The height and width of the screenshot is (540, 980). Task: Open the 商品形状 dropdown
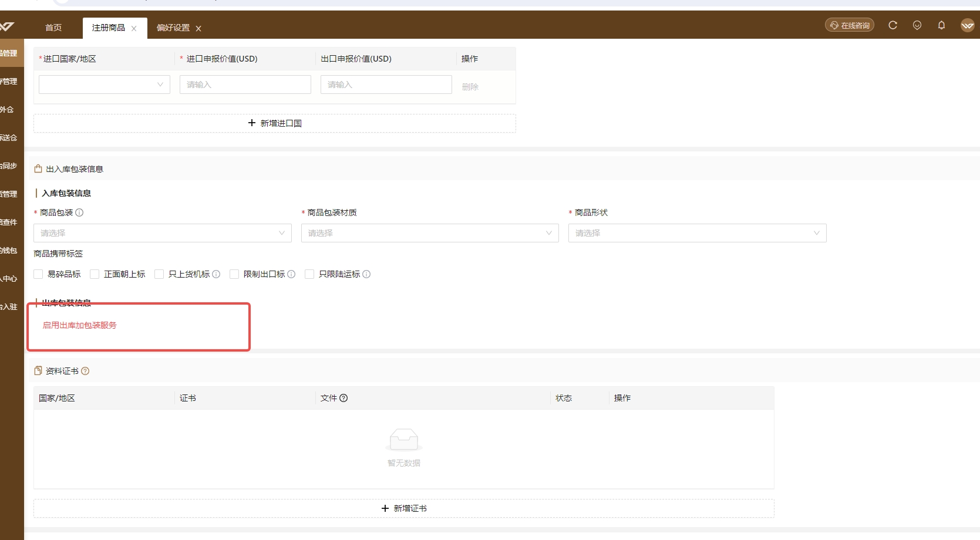(x=698, y=233)
